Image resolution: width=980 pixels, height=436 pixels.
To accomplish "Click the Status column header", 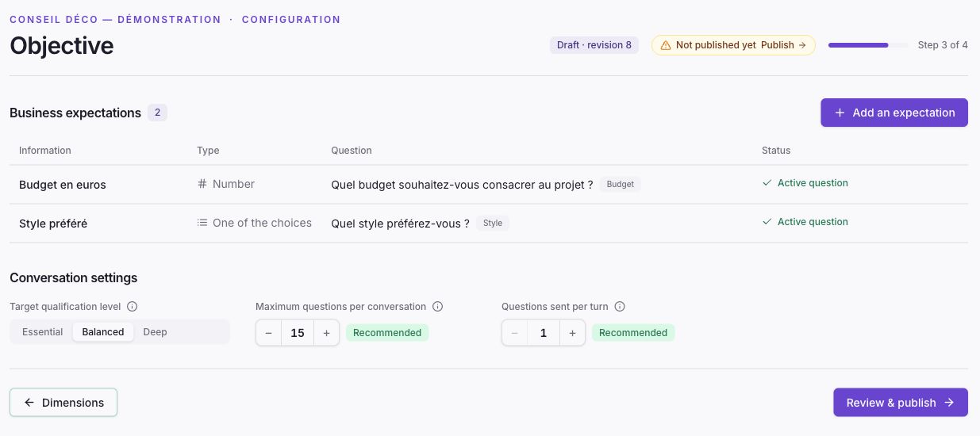I will pos(776,151).
